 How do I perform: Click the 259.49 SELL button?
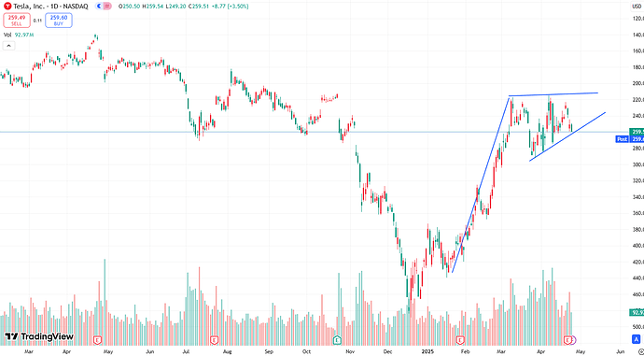pyautogui.click(x=17, y=21)
